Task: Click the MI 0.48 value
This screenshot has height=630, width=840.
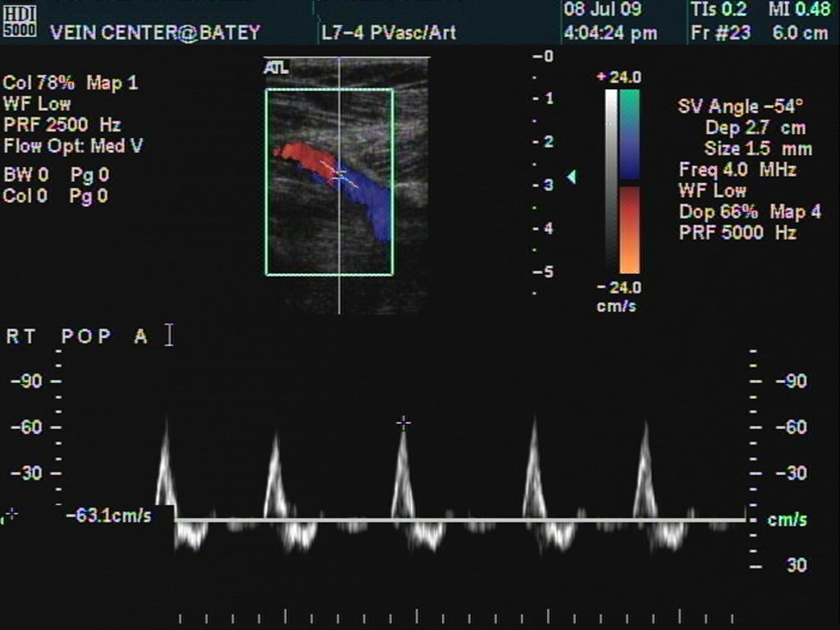Action: pos(799,9)
